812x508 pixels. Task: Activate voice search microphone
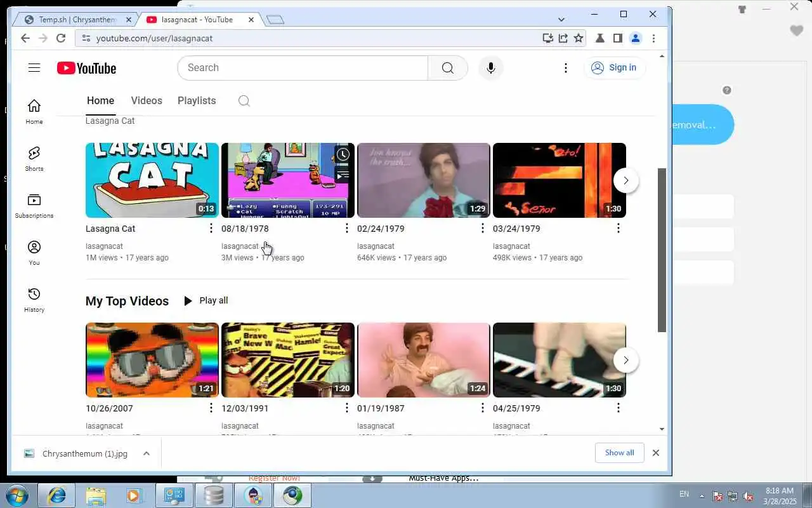490,68
